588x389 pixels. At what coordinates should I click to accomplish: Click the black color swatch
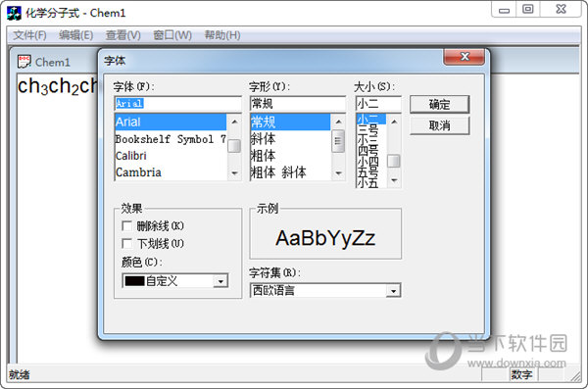(134, 281)
